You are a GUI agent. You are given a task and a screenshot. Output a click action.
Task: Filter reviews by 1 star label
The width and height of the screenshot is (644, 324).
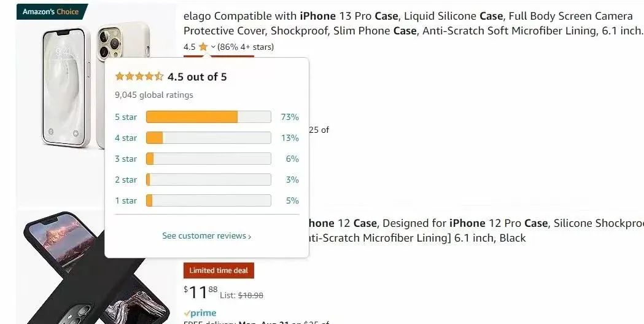pyautogui.click(x=126, y=200)
